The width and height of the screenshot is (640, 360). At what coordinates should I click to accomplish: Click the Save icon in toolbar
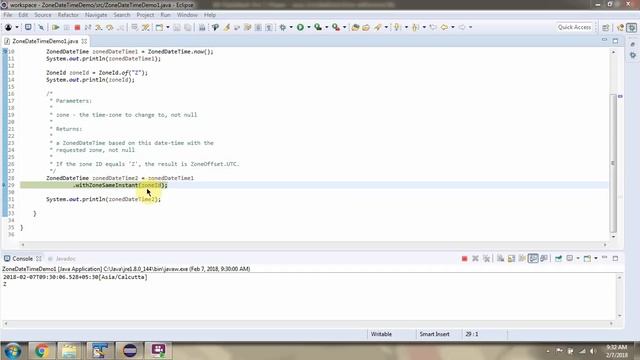(177, 27)
